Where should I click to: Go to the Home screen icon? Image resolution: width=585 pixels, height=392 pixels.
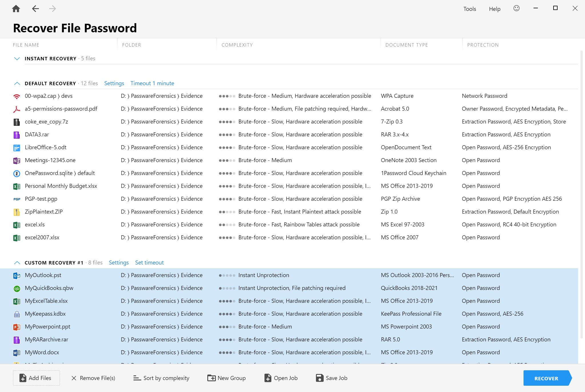(16, 9)
